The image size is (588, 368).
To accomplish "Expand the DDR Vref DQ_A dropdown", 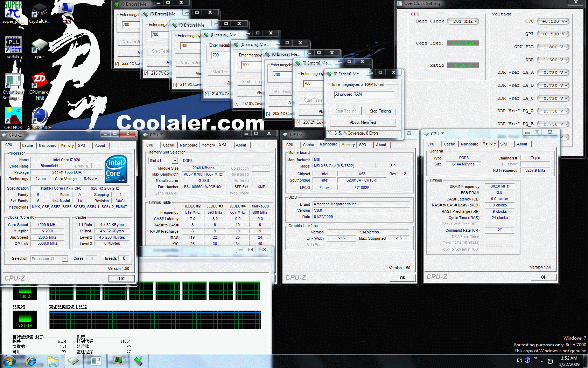I will tap(553, 111).
